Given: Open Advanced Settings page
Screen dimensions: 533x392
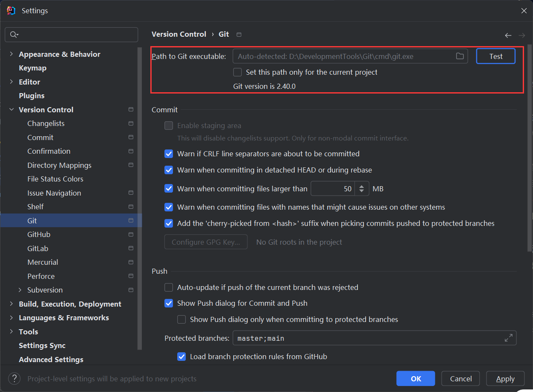Looking at the screenshot, I should (51, 360).
